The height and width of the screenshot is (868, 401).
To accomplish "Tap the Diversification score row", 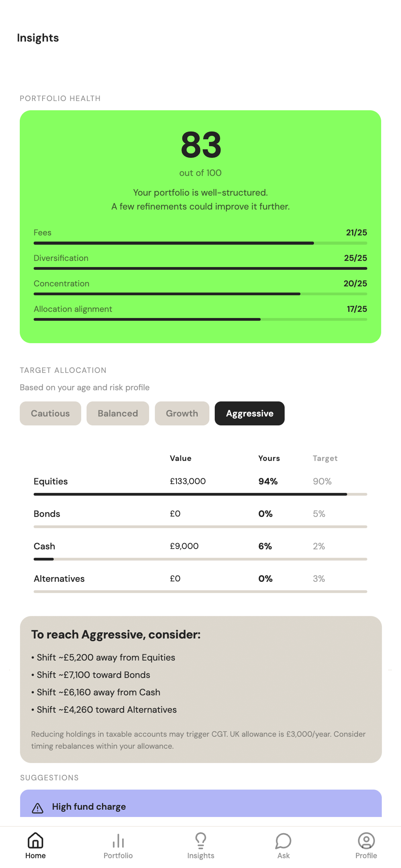I will 200,258.
